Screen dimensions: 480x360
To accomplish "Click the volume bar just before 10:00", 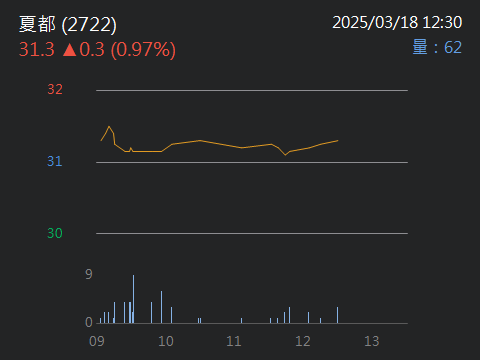I will tap(161, 307).
